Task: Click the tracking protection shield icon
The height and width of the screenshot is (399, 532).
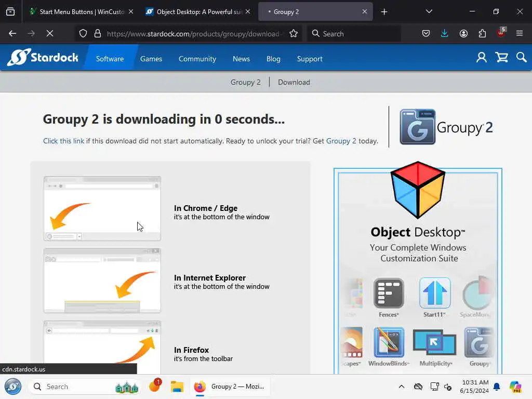Action: click(83, 33)
